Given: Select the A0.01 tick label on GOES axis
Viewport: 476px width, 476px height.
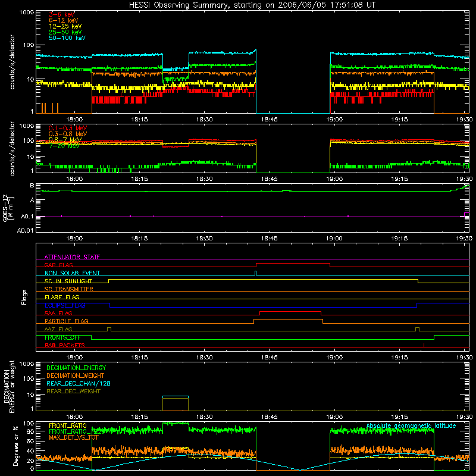Looking at the screenshot, I should point(25,230).
